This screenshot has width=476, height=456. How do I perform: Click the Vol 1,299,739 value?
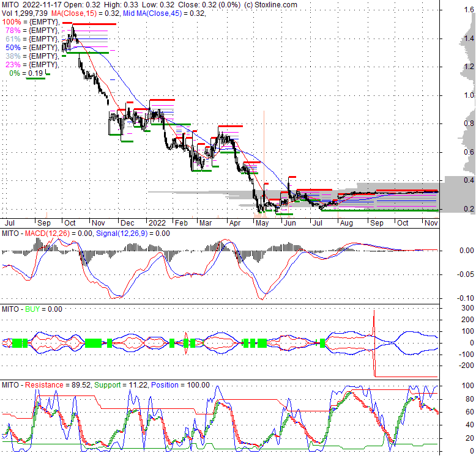[24, 13]
